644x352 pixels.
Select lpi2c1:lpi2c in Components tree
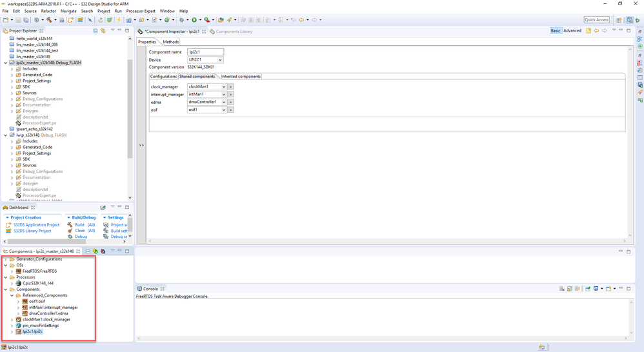click(32, 331)
